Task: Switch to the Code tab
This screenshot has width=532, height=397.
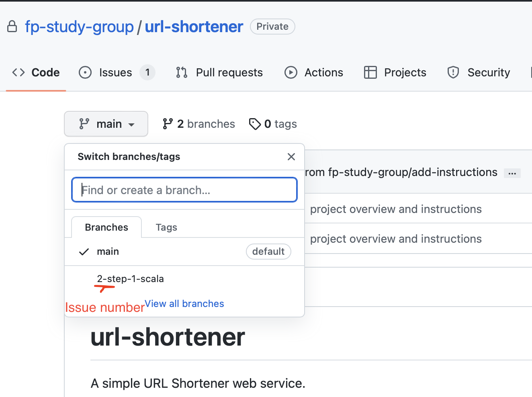Action: pyautogui.click(x=36, y=72)
